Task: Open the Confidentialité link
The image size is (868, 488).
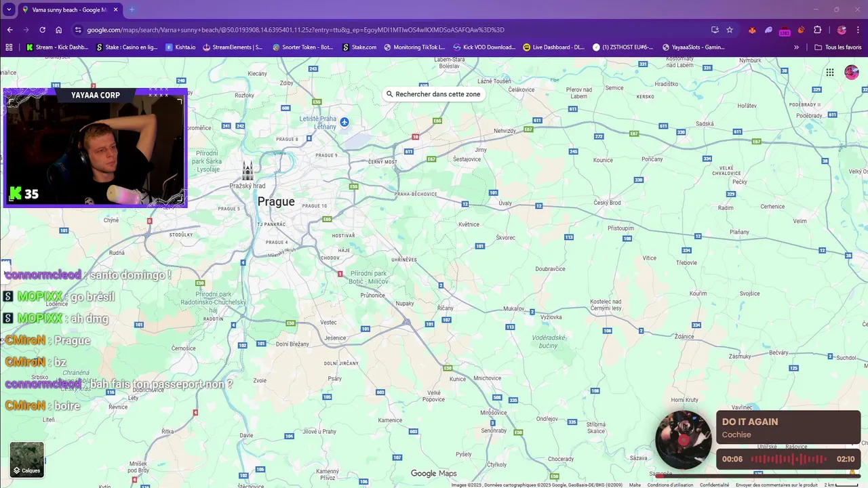Action: [x=715, y=485]
